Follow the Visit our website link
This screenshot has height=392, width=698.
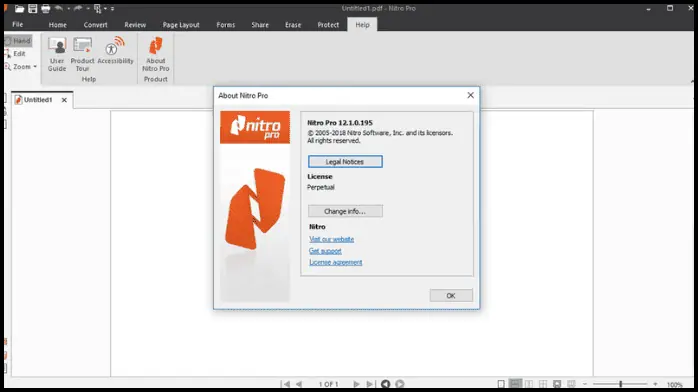pos(331,239)
